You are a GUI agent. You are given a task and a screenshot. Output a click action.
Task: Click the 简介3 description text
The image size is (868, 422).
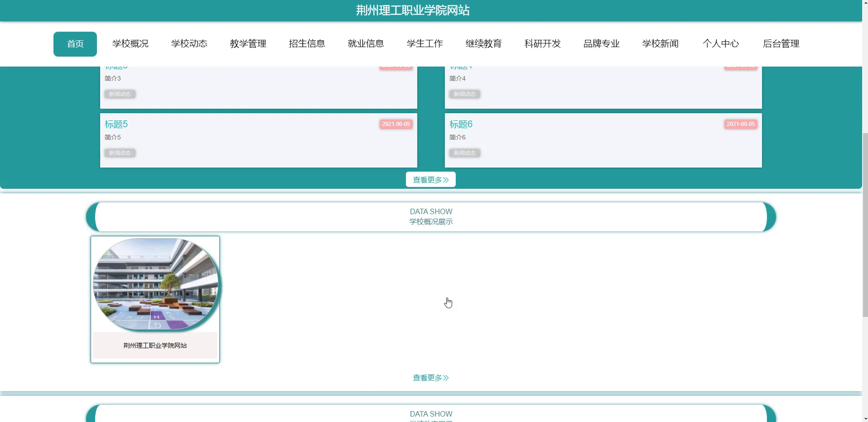pos(113,78)
